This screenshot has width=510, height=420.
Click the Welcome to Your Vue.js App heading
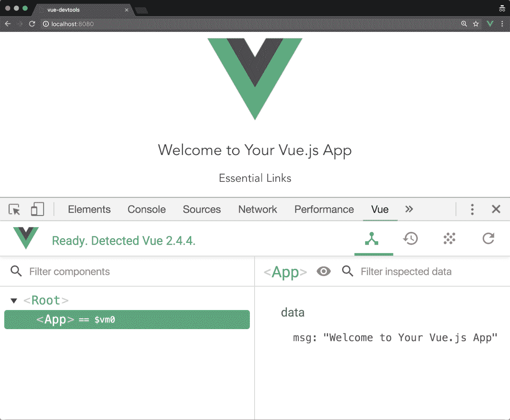[x=255, y=150]
